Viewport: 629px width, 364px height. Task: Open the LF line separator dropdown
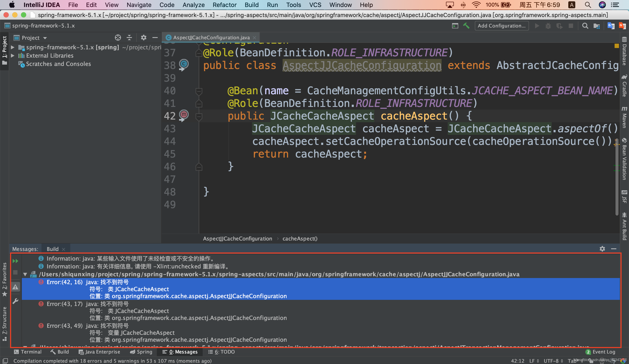(x=534, y=361)
